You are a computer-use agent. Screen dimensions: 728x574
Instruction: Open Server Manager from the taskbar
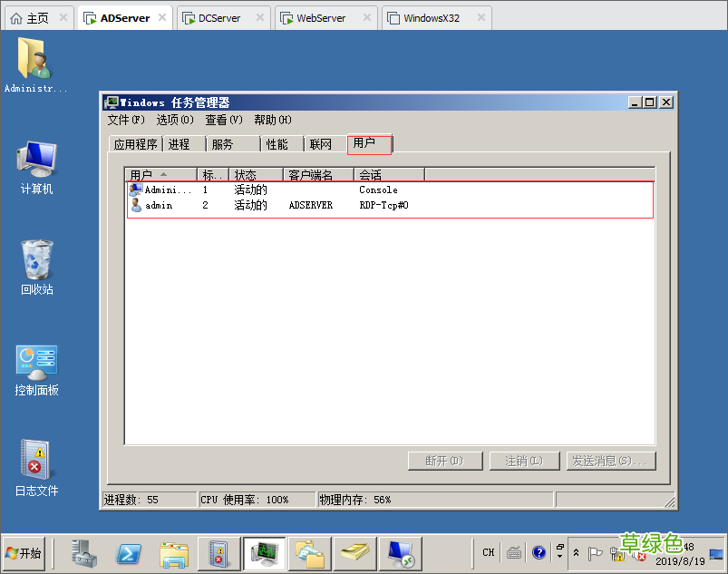tap(86, 553)
